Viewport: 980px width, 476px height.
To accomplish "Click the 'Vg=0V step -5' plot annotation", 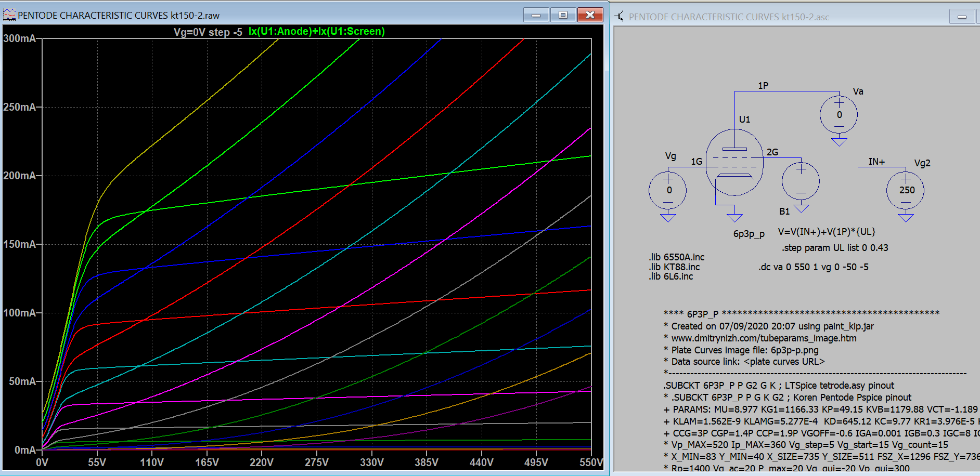I will [208, 32].
